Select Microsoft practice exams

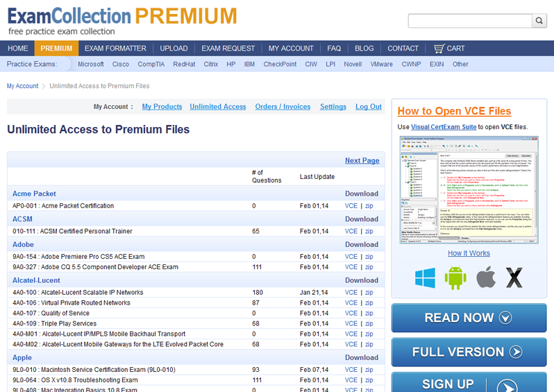91,65
